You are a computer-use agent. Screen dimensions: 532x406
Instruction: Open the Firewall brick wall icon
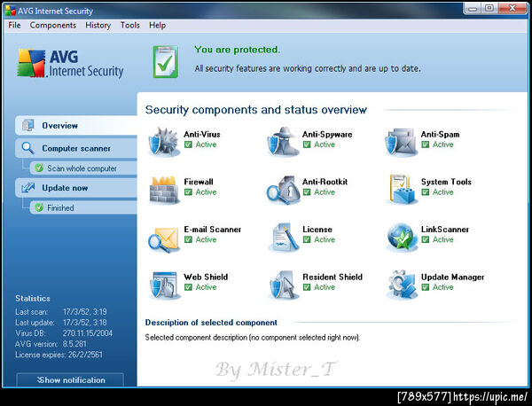point(164,190)
